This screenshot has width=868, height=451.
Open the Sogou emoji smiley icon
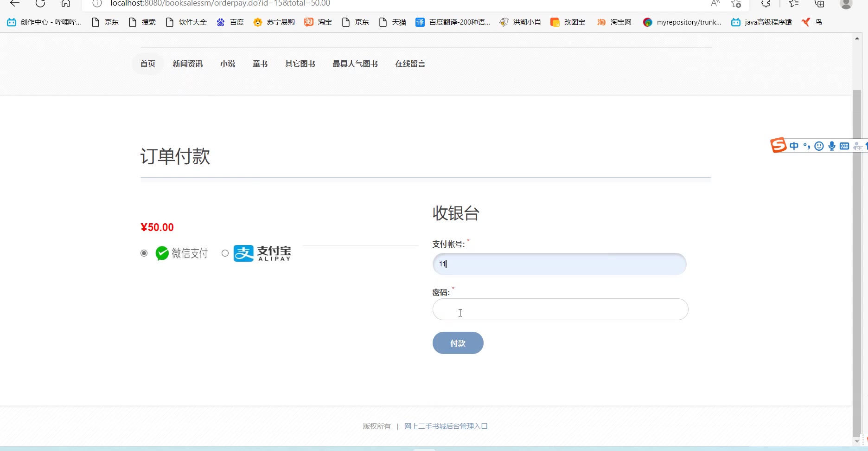(x=819, y=146)
